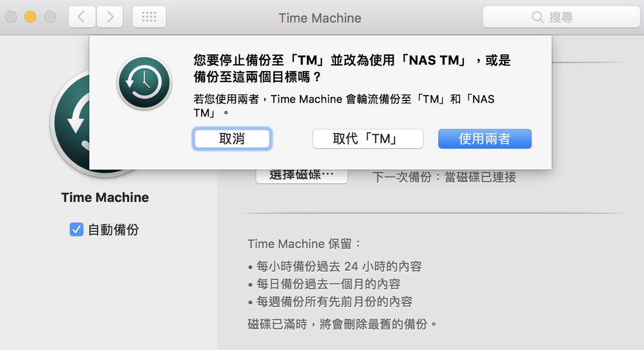The width and height of the screenshot is (644, 350).
Task: Click the forward navigation arrow
Action: 110,17
